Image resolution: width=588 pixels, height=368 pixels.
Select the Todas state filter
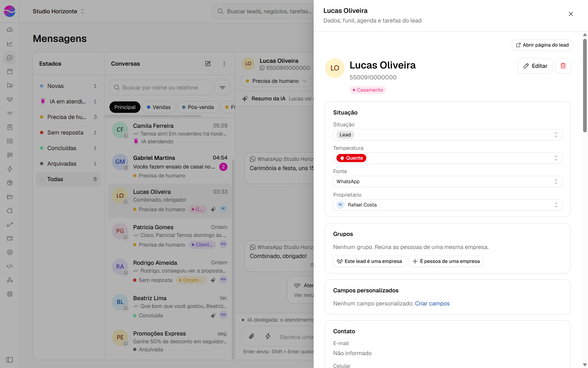[68, 179]
